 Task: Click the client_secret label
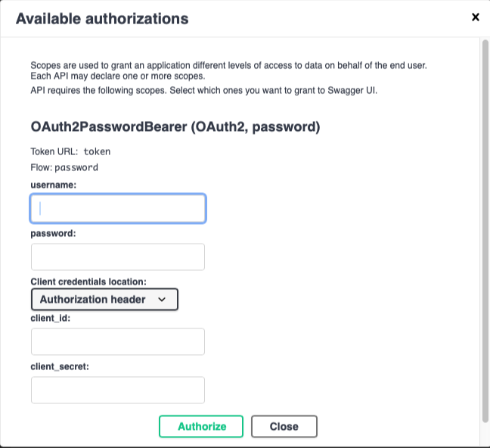[60, 367]
